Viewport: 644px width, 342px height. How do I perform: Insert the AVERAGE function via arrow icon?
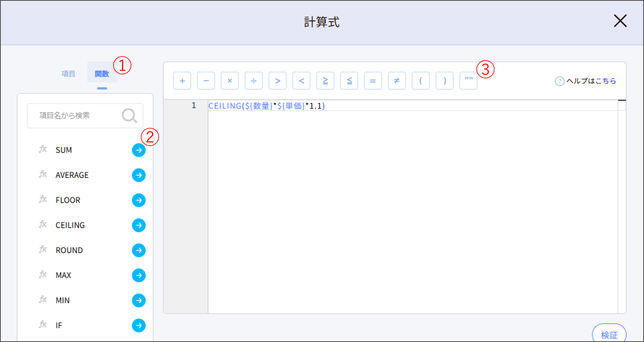click(139, 175)
